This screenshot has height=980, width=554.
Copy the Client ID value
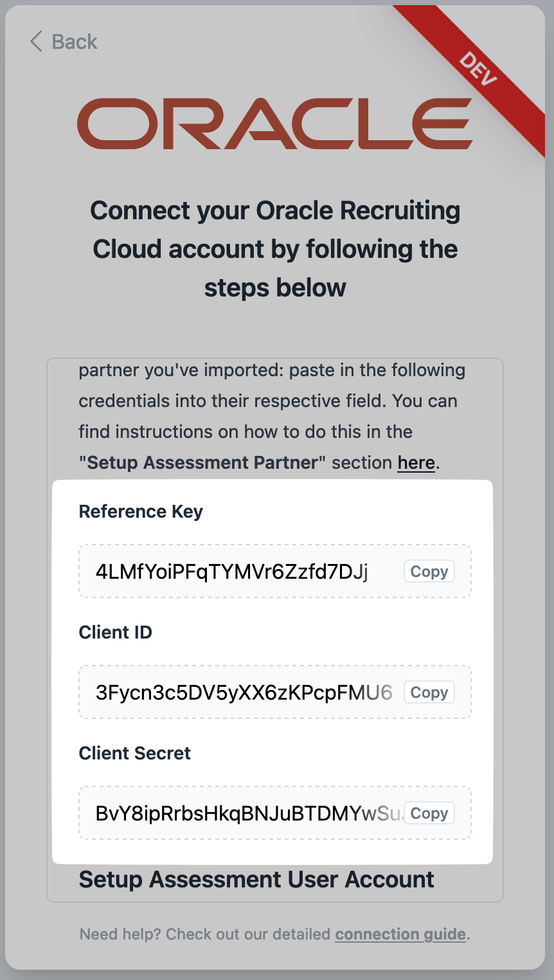point(429,693)
